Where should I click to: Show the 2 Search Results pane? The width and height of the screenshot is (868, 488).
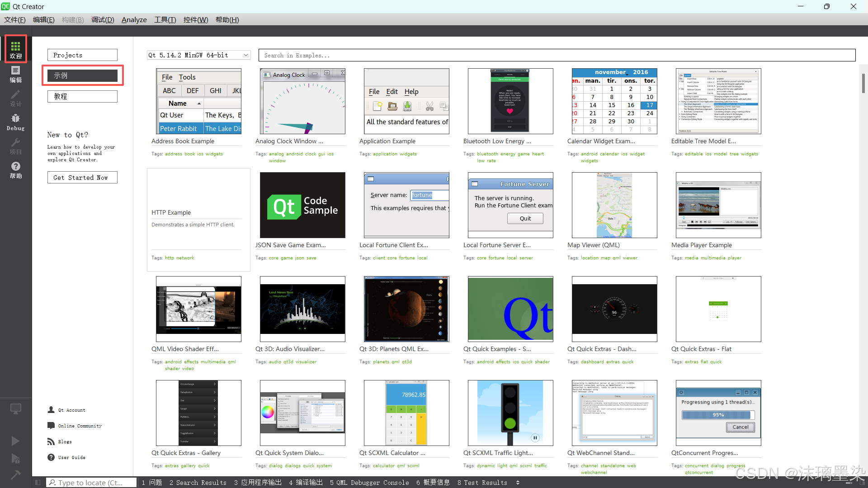click(x=198, y=483)
